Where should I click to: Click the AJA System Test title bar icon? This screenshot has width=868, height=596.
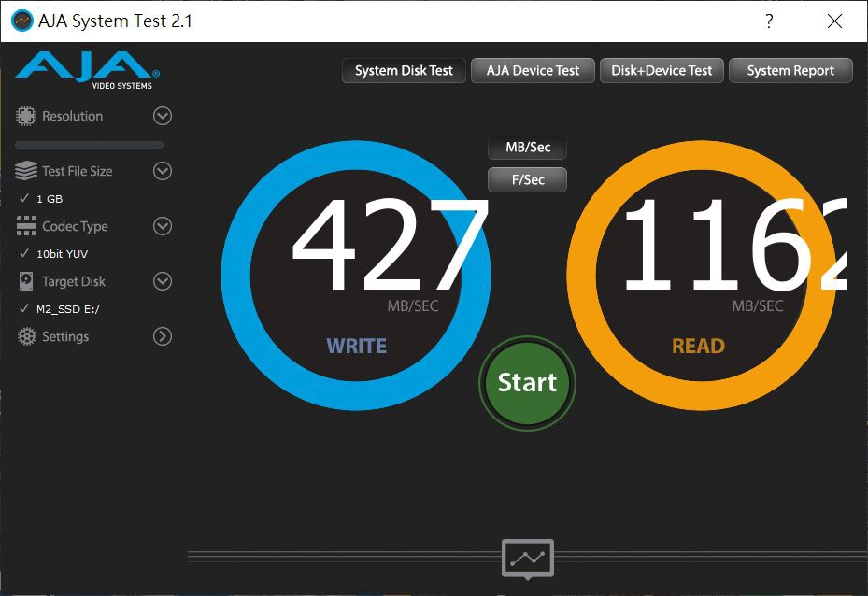(22, 21)
